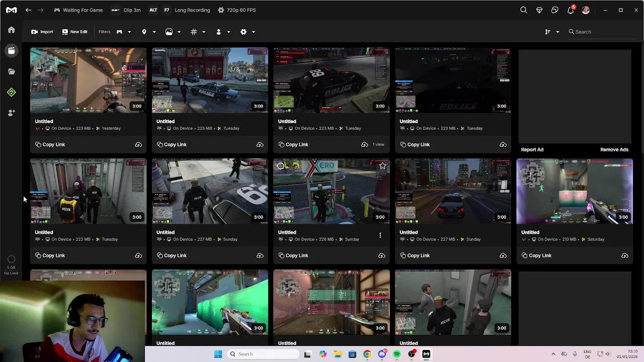
Task: Open the Yesterday clip thumbnail
Action: 88,80
